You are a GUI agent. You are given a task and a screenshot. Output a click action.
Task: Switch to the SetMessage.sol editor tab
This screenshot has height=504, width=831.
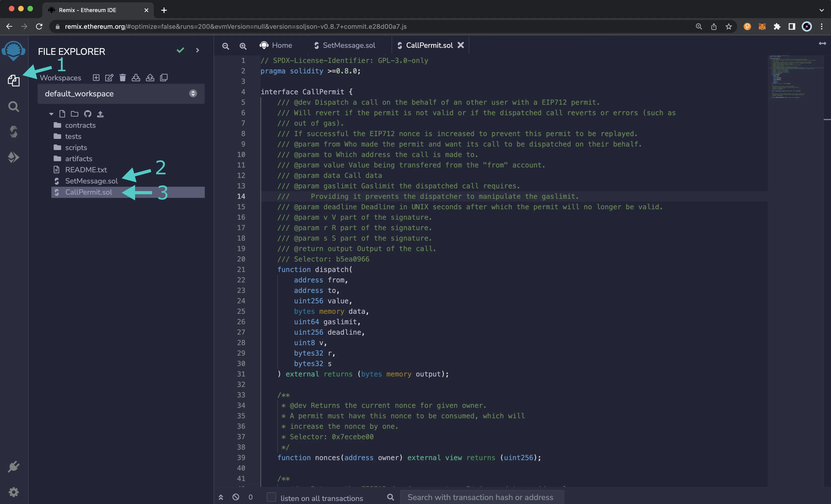344,45
